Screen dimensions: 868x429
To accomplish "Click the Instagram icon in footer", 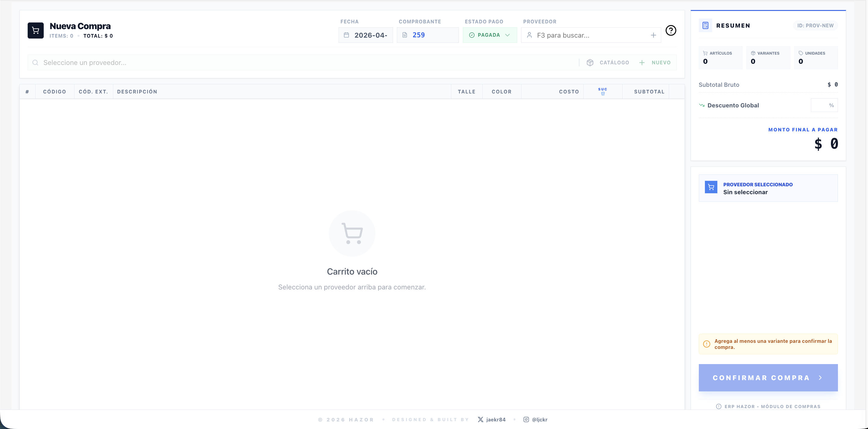I will 526,420.
